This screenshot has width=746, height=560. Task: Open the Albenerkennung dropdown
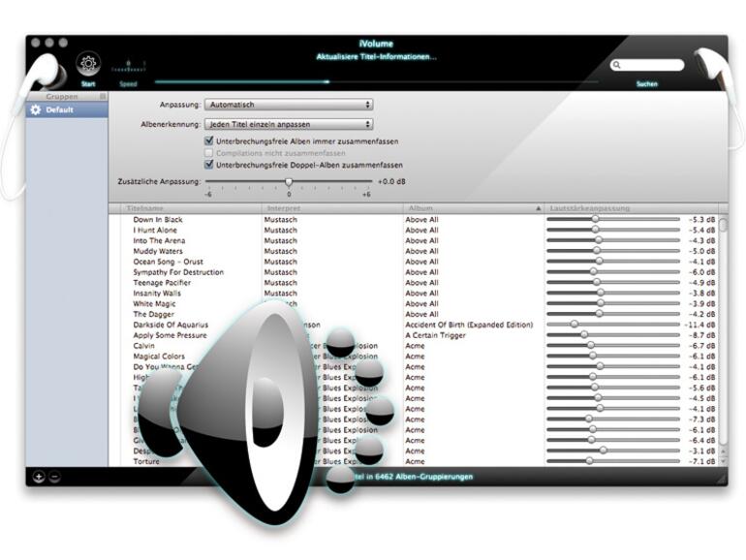289,124
